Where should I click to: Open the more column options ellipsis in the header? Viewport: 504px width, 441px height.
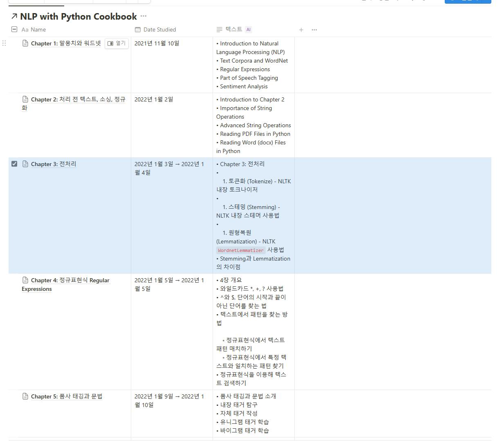point(314,30)
